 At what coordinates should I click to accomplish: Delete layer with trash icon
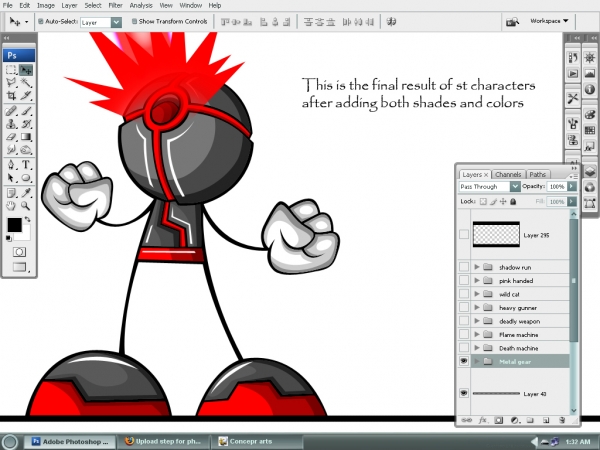(x=562, y=420)
